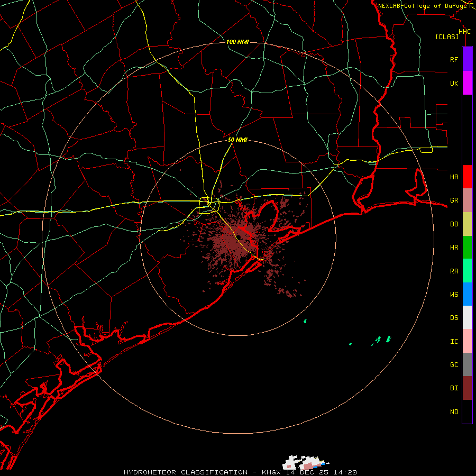The height and width of the screenshot is (476, 476).
Task: Click the ND legend label
Action: point(454,412)
